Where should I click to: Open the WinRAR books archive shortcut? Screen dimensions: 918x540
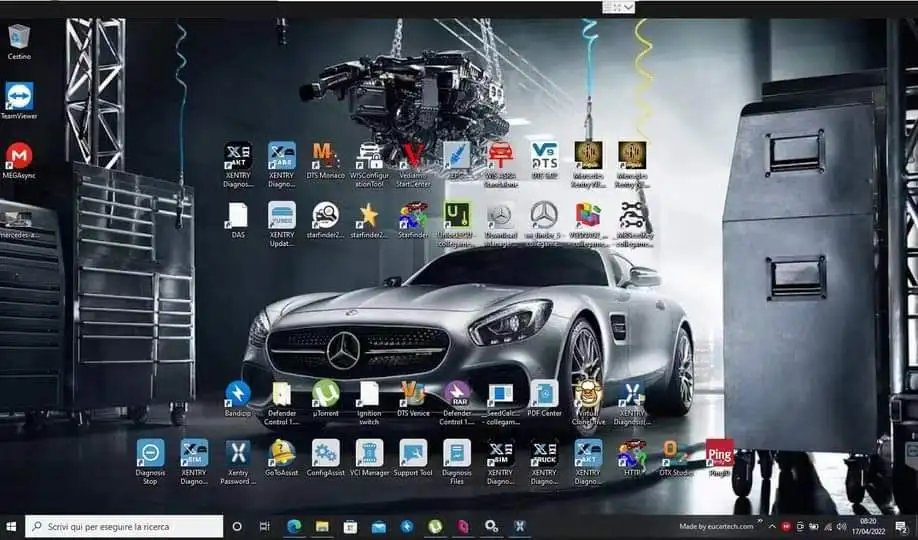coord(588,224)
